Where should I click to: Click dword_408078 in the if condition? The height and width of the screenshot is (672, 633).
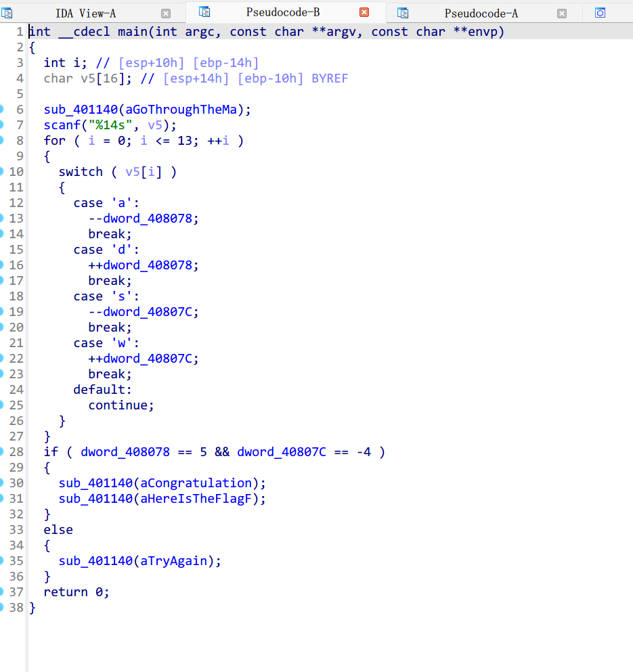pos(125,452)
